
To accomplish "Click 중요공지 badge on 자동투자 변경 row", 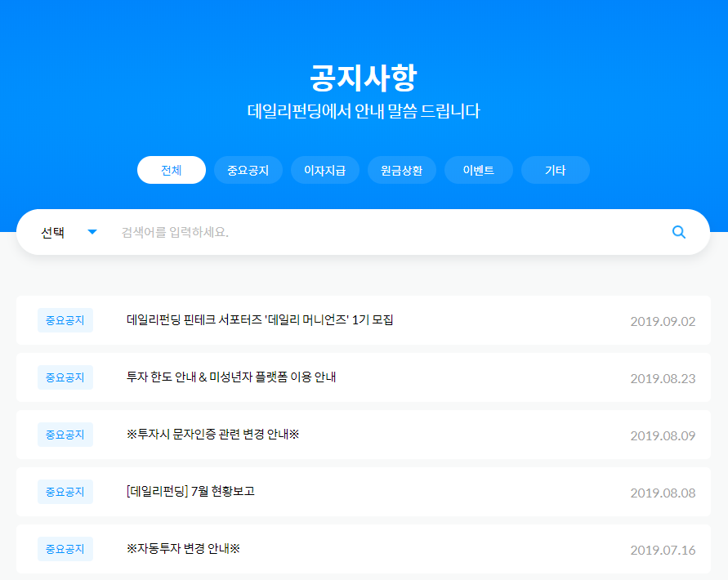I will (65, 548).
